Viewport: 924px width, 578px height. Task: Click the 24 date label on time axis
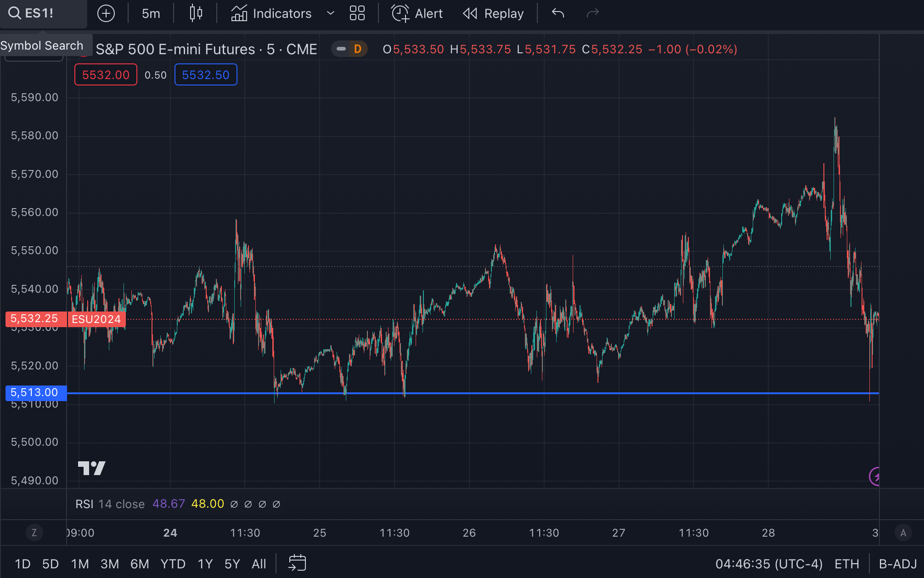coord(170,533)
